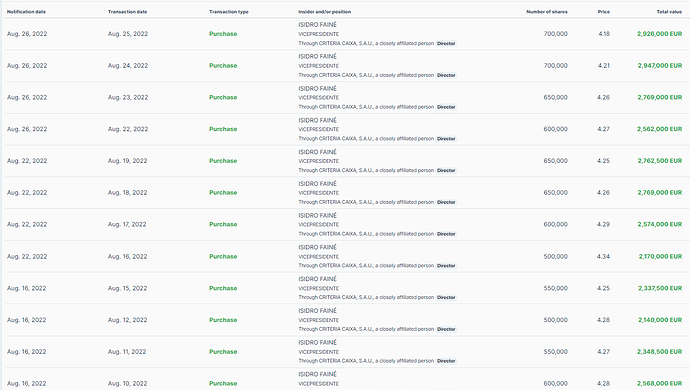Click the 2,140,000 EUR total value
The height and width of the screenshot is (390, 690).
point(660,320)
